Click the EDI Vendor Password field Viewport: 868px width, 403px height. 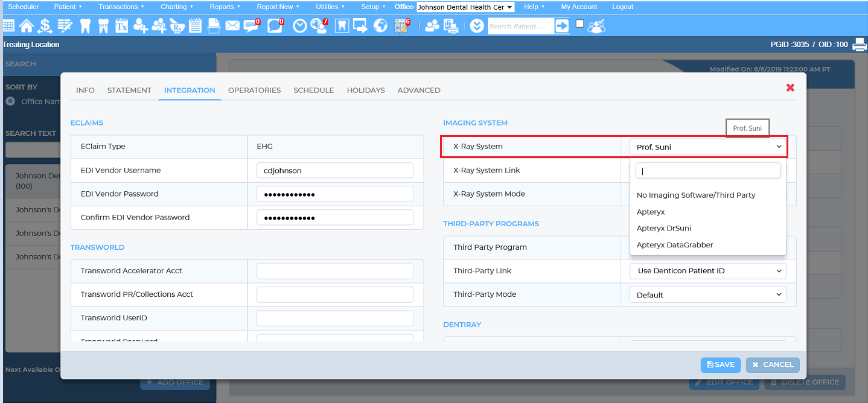(x=335, y=194)
